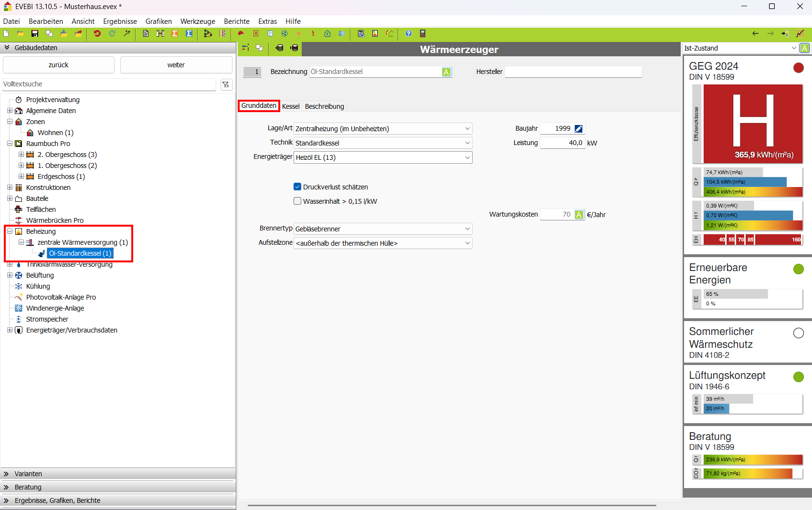
Task: Uncheck the 'Druckverlust schätzen' checkbox
Action: (297, 187)
